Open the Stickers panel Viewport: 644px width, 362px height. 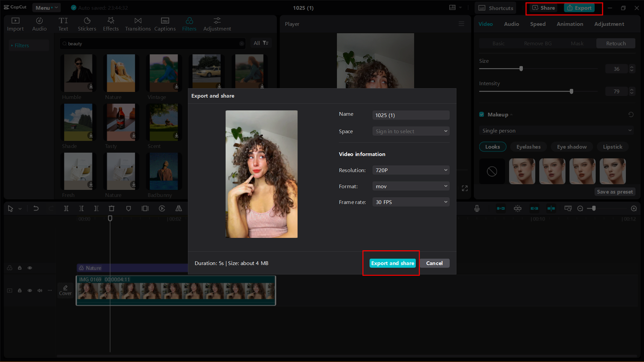[x=87, y=24]
